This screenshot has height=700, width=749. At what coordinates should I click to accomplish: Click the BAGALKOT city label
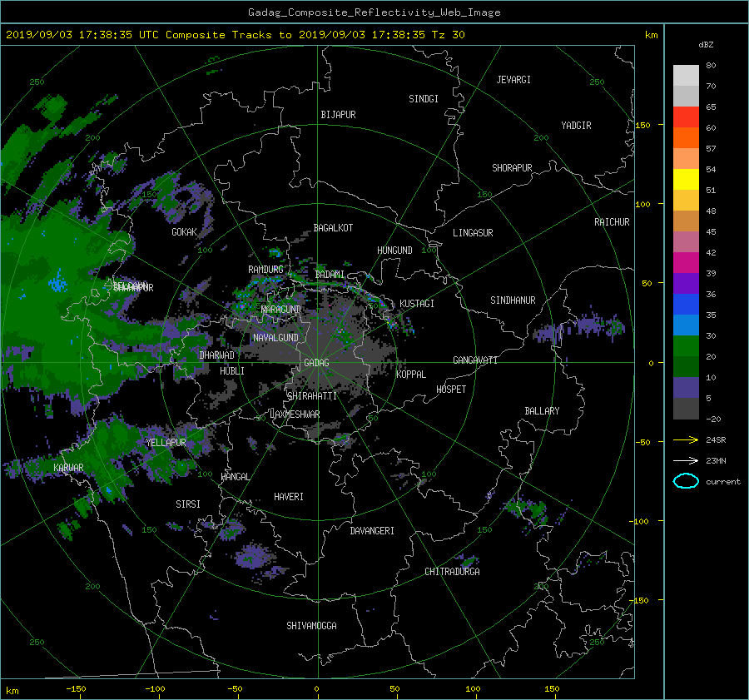[x=333, y=228]
